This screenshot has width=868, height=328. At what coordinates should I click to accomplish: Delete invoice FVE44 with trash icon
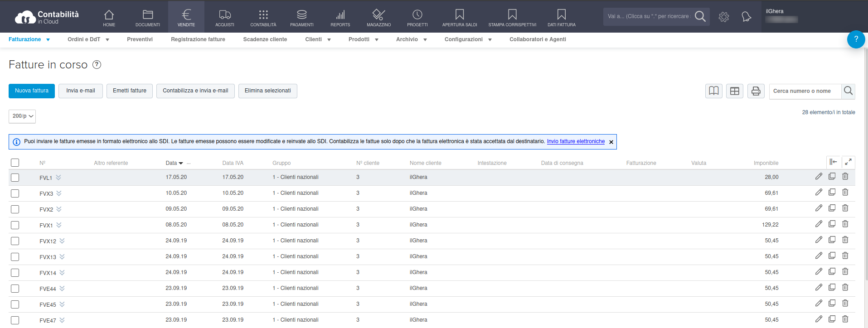click(845, 287)
